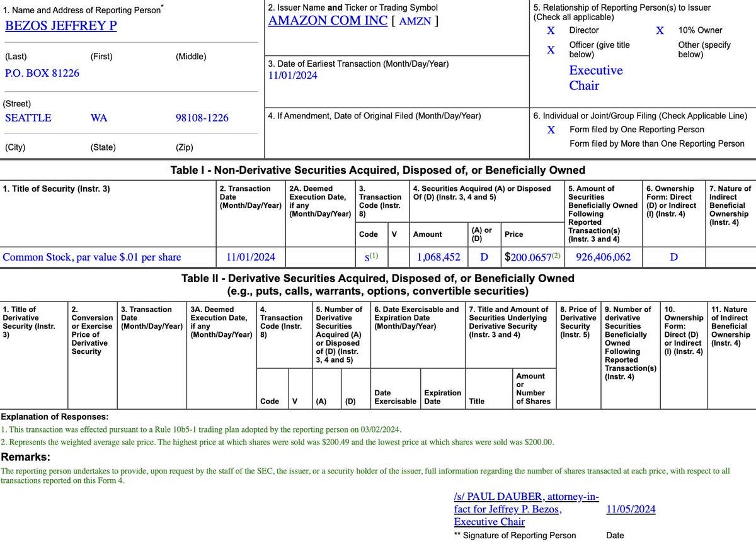Click the D in Acquired or Disposed column
This screenshot has height=542, width=756.
(x=484, y=257)
